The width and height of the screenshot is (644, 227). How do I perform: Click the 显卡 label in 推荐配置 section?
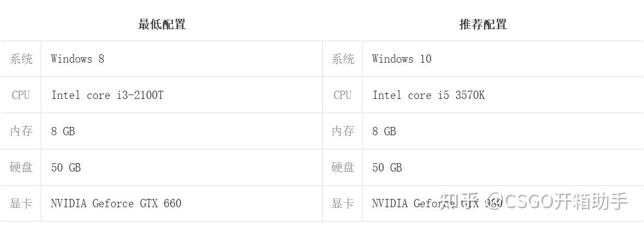tap(343, 203)
